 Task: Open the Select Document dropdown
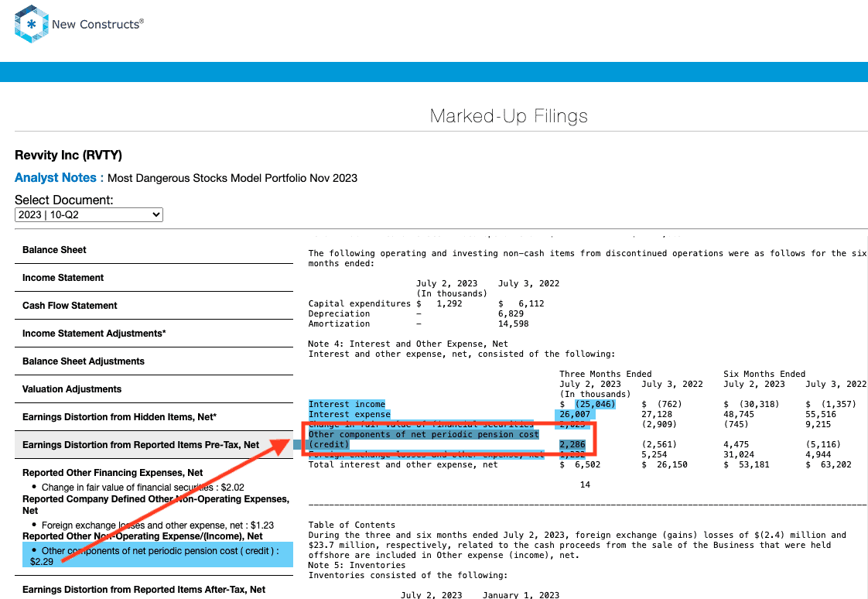tap(88, 215)
